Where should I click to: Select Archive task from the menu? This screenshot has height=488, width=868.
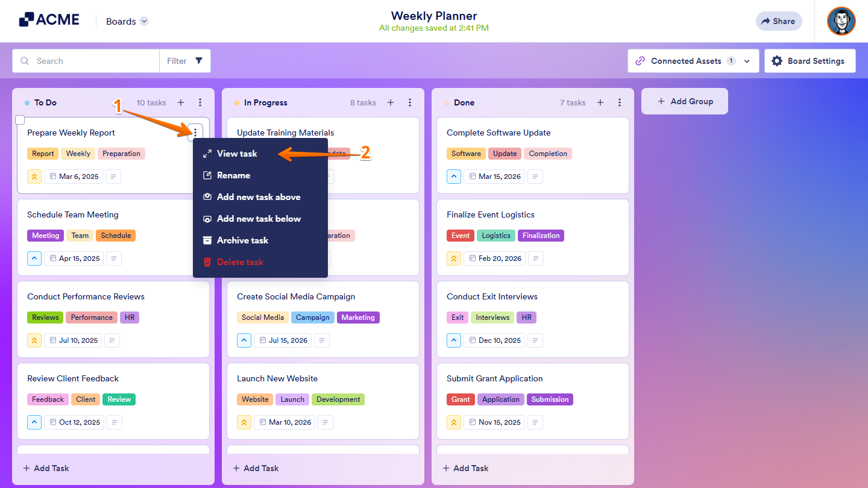pyautogui.click(x=244, y=240)
